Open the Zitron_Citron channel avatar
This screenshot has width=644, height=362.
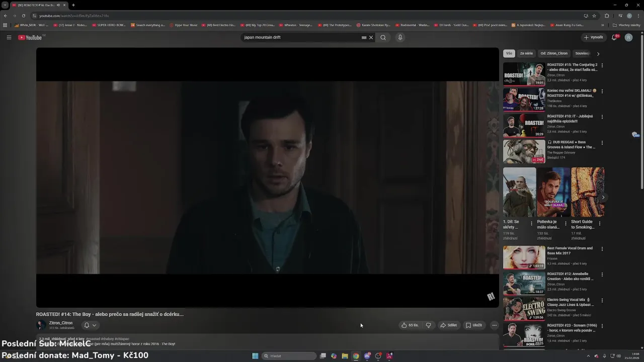[x=41, y=325]
